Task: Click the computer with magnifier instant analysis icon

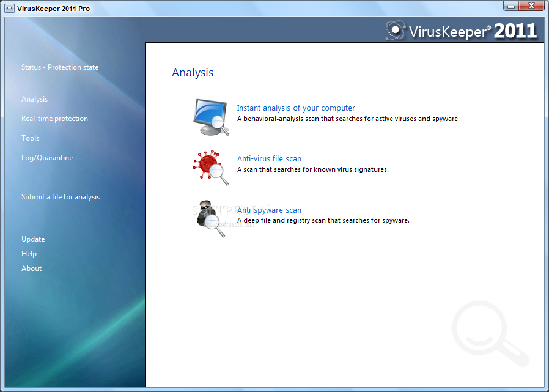Action: (x=212, y=117)
